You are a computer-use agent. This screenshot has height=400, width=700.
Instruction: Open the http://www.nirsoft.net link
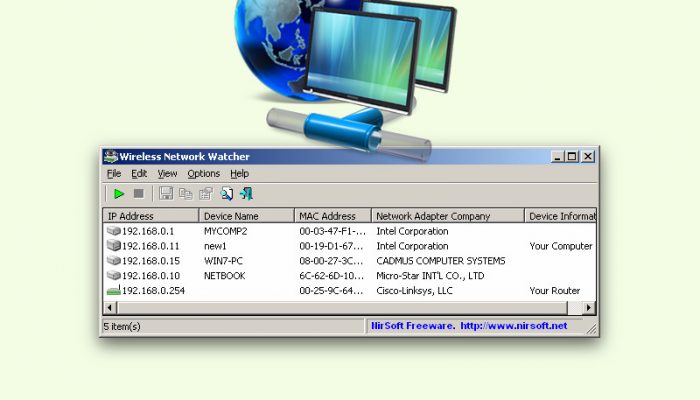pos(514,326)
